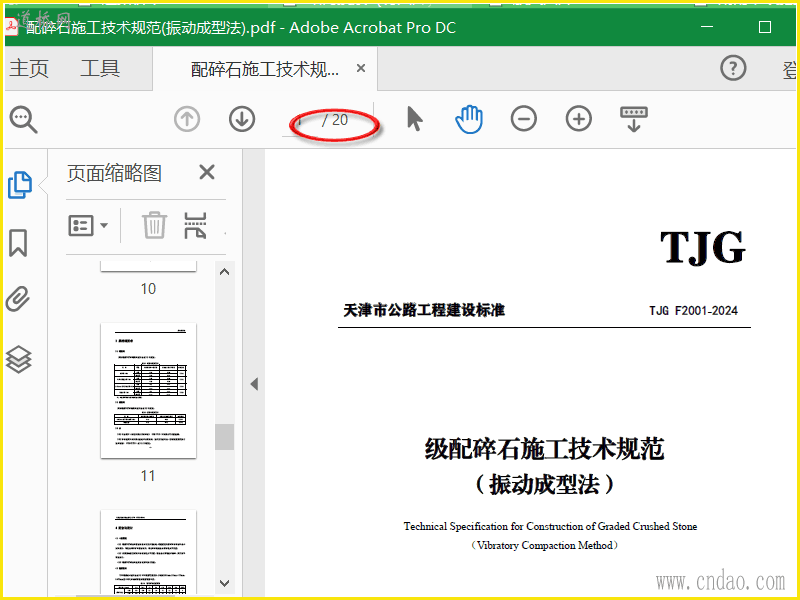Select the arrow selection tool

(x=415, y=119)
